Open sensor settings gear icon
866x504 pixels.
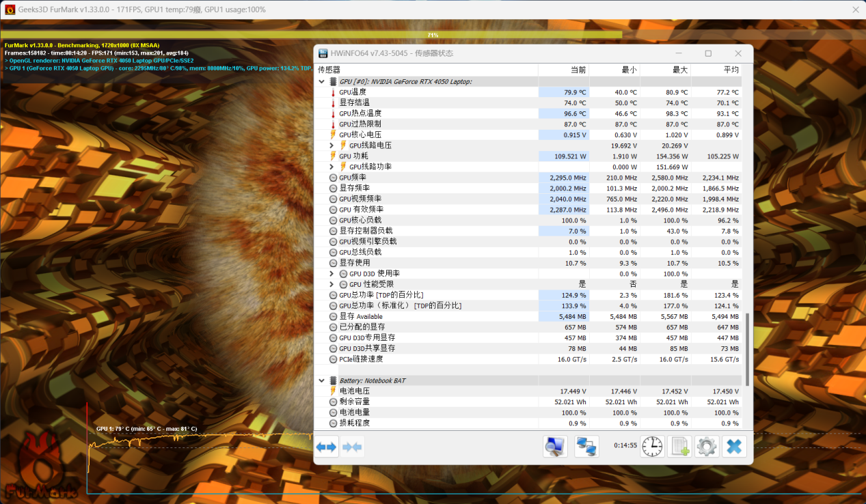(707, 447)
